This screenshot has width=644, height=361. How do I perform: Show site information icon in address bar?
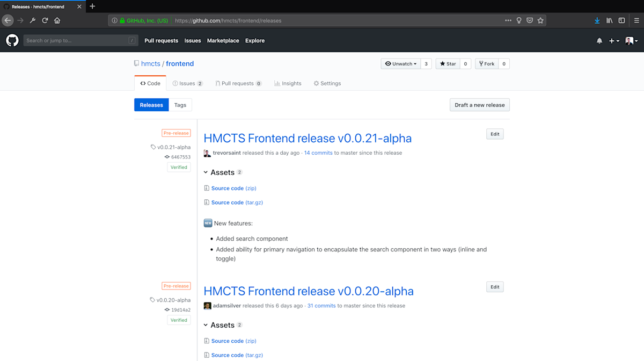point(115,20)
